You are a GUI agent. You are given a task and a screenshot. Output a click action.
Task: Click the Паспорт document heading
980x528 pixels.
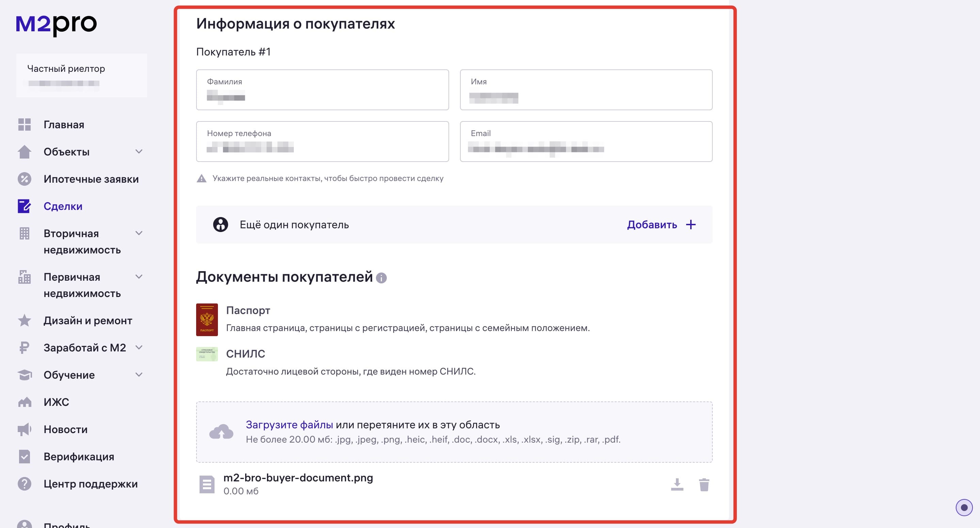[x=248, y=311]
